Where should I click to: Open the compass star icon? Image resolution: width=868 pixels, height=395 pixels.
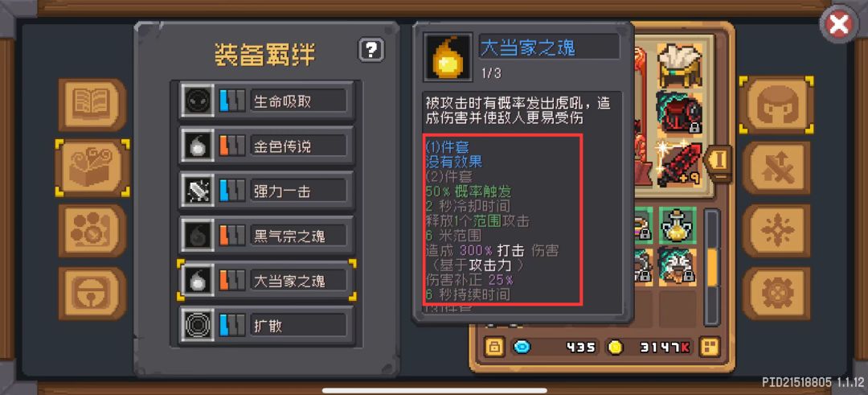(776, 231)
